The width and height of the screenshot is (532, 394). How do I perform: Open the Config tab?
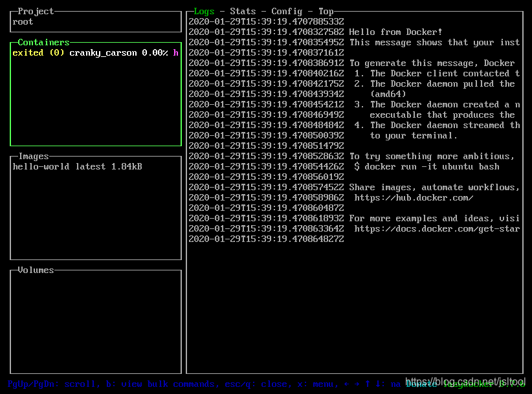(287, 11)
